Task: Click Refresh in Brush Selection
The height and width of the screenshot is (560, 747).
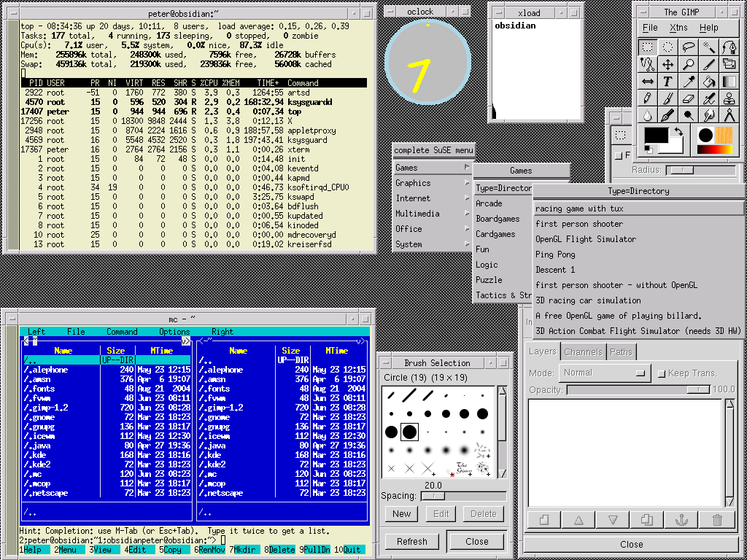Action: pyautogui.click(x=412, y=542)
